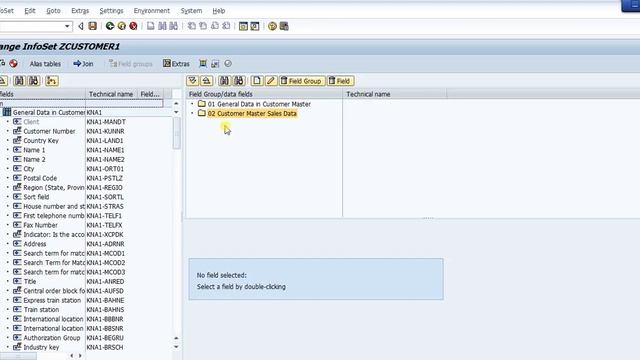This screenshot has width=640, height=360.
Task: Click the Create New Session icon
Action: click(243, 26)
